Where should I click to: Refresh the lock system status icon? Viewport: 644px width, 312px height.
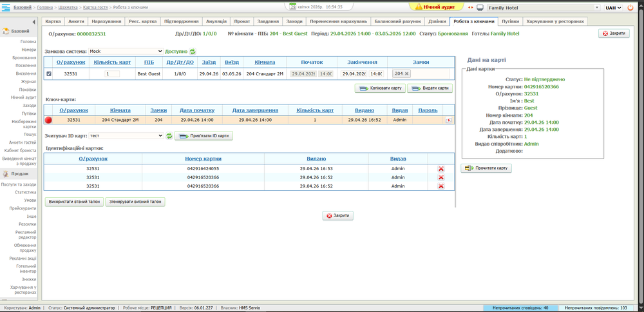coord(193,51)
